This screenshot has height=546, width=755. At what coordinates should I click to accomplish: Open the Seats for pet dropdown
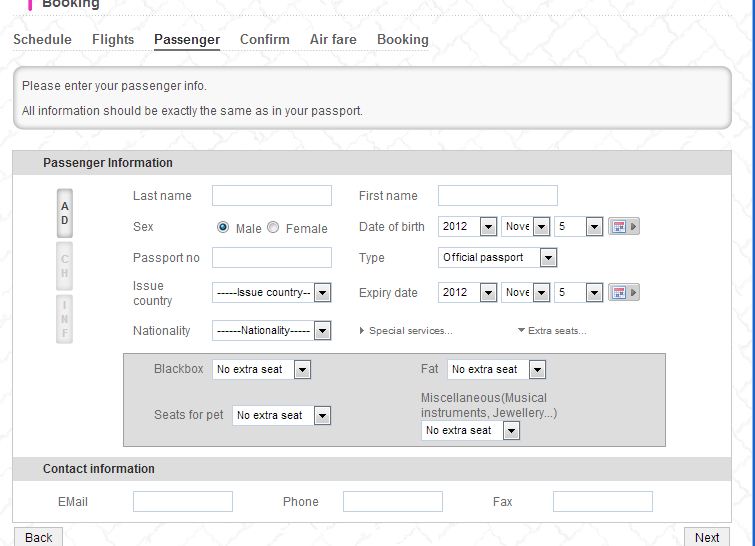pos(281,415)
